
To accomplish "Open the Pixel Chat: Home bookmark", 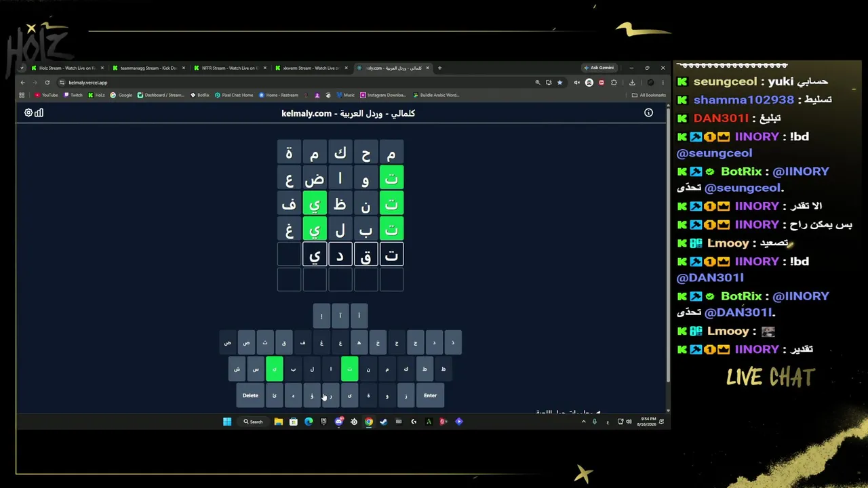I will point(234,95).
